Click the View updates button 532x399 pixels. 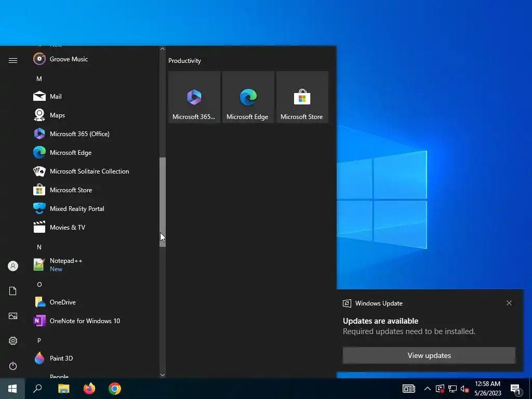point(429,355)
